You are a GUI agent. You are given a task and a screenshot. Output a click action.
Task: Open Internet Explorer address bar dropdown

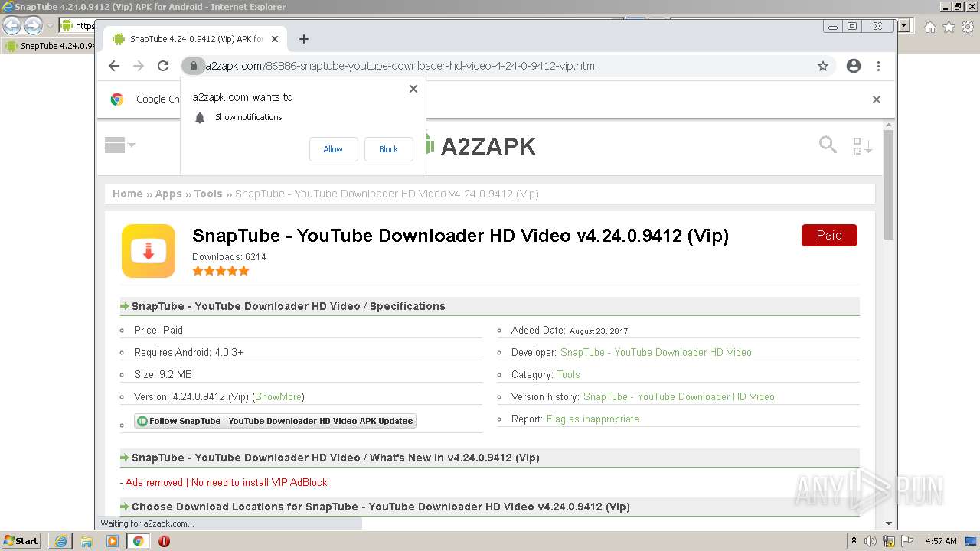(x=904, y=26)
